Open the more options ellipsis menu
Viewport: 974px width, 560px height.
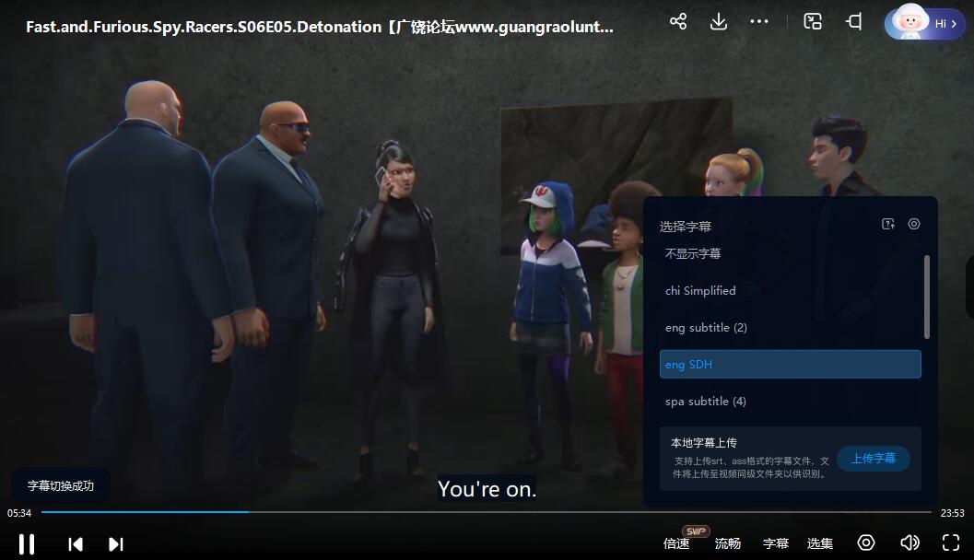[759, 22]
